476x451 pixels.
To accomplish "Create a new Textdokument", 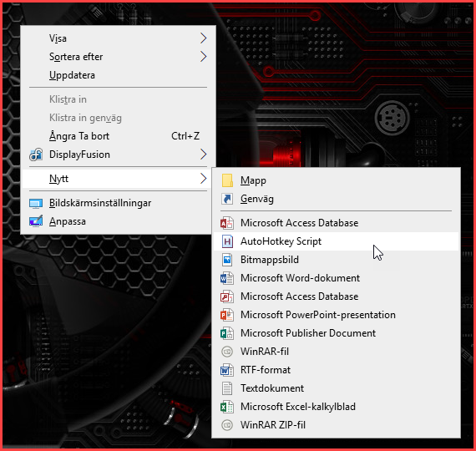I will pyautogui.click(x=336, y=388).
